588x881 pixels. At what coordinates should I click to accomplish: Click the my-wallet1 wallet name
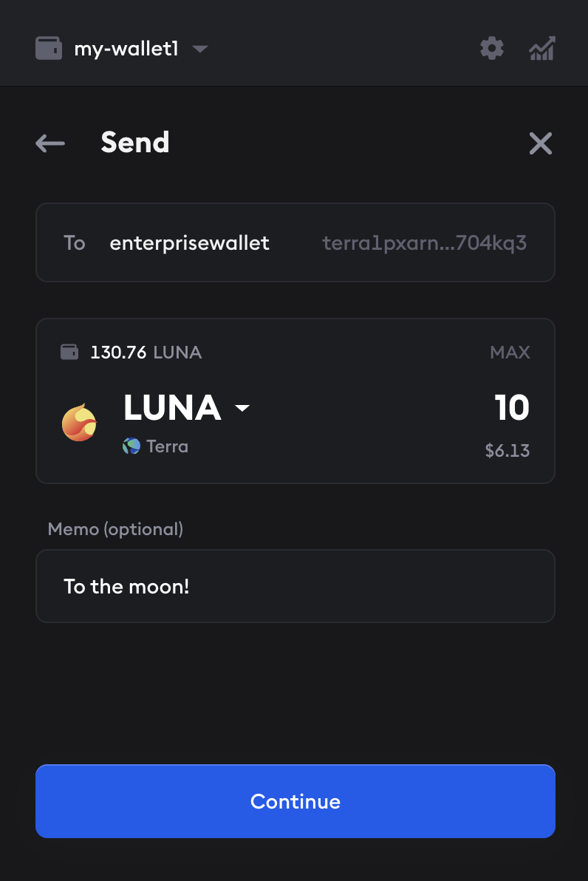tap(126, 50)
